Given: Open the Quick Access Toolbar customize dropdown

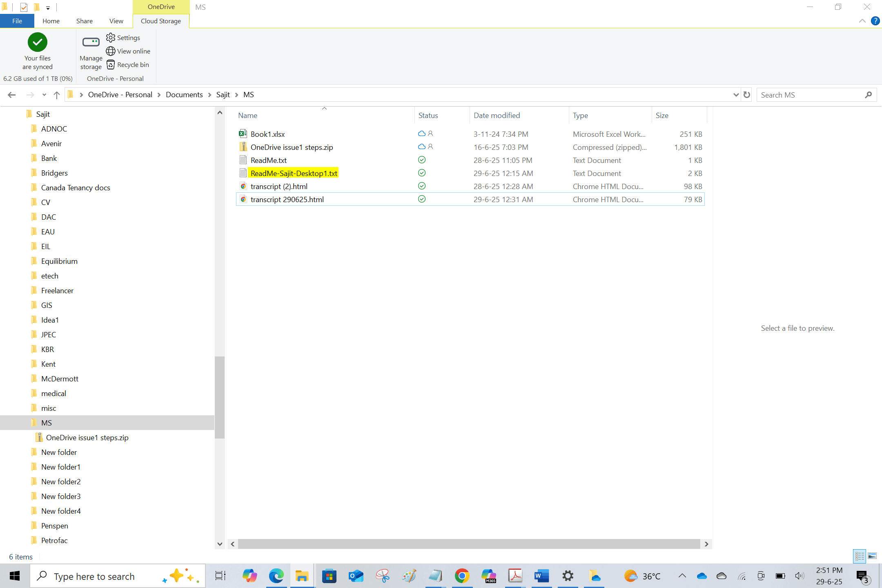Looking at the screenshot, I should click(x=48, y=7).
